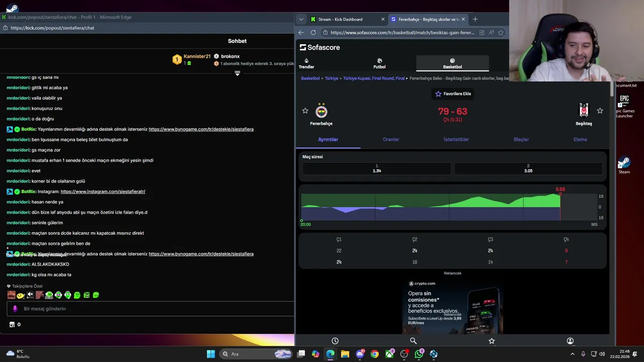
Task: Close the Stream - Kick Dashboard tab
Action: tap(383, 19)
